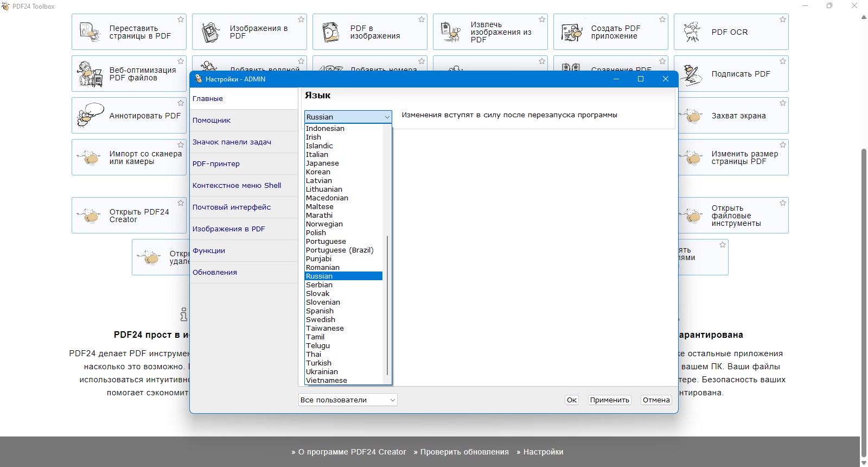
Task: Open the Аннотировать PDF tool icon
Action: point(91,116)
